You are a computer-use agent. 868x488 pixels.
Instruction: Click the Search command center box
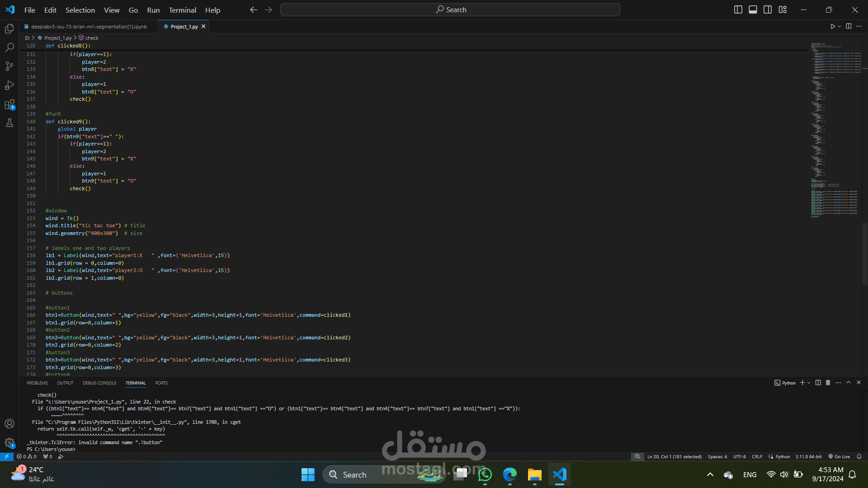tap(450, 10)
